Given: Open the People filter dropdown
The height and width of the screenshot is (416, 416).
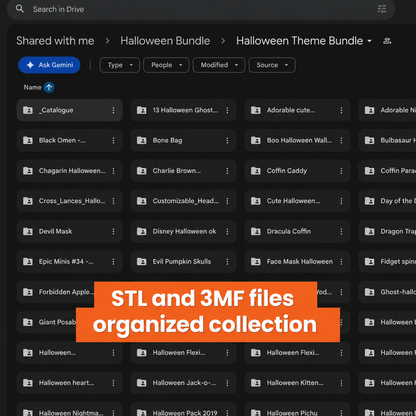Looking at the screenshot, I should [166, 65].
